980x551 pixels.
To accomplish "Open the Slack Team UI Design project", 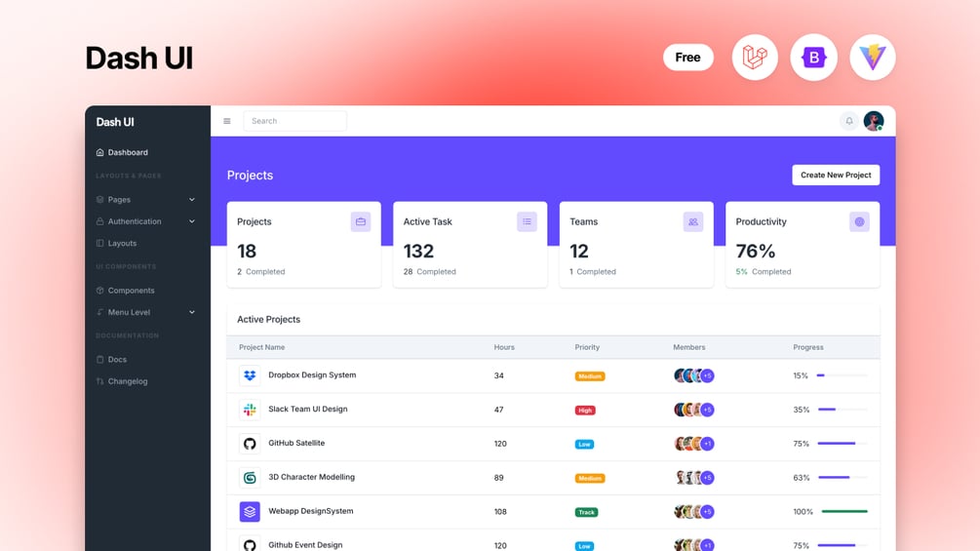I will tap(307, 410).
